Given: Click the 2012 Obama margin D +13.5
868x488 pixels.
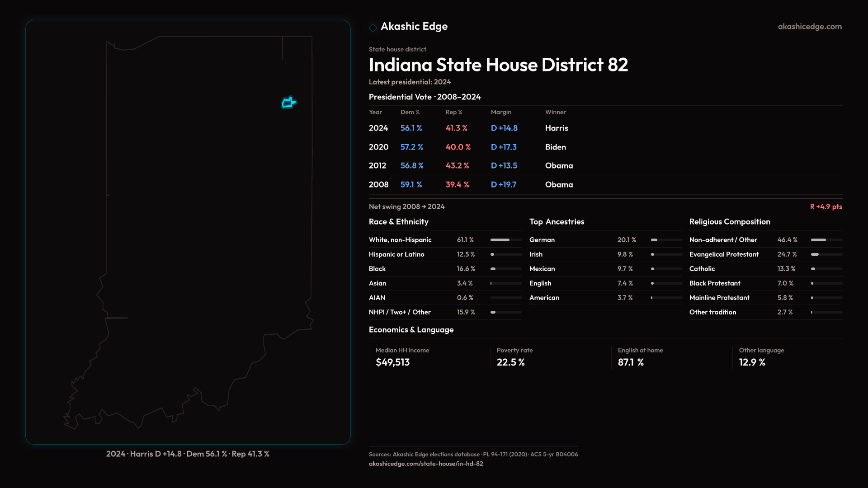Looking at the screenshot, I should pos(504,166).
